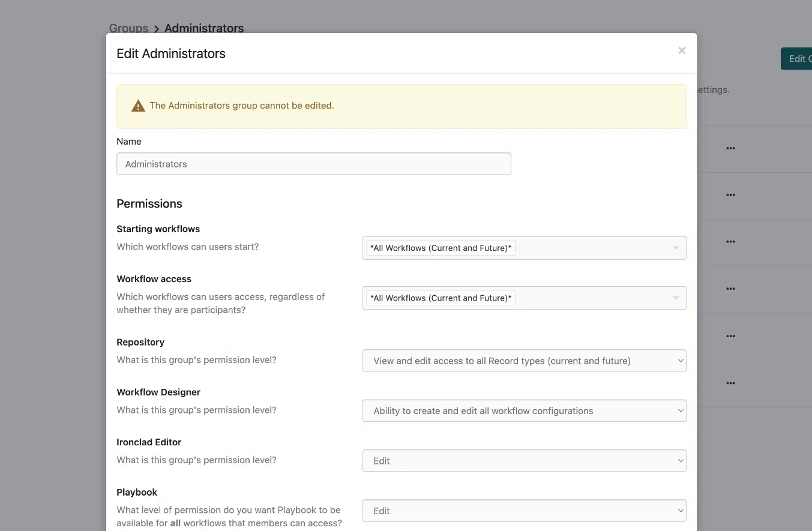Go to Groups in the breadcrumb
The height and width of the screenshot is (531, 812).
click(x=128, y=28)
